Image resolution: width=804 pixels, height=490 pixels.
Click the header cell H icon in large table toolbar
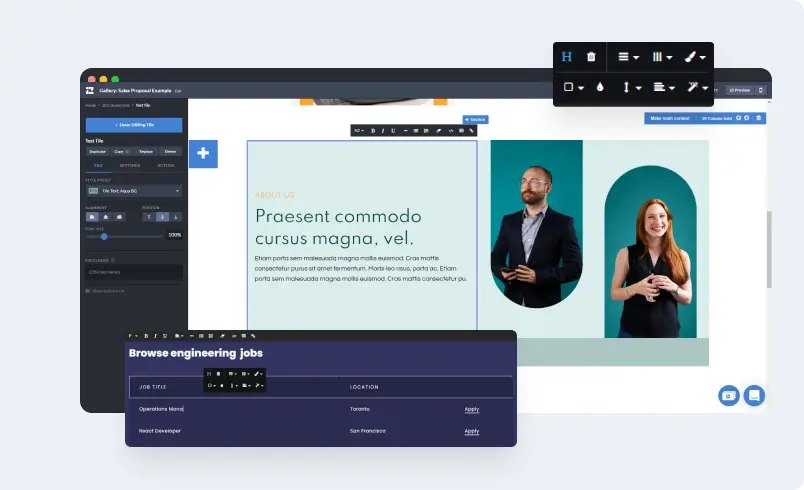click(567, 57)
